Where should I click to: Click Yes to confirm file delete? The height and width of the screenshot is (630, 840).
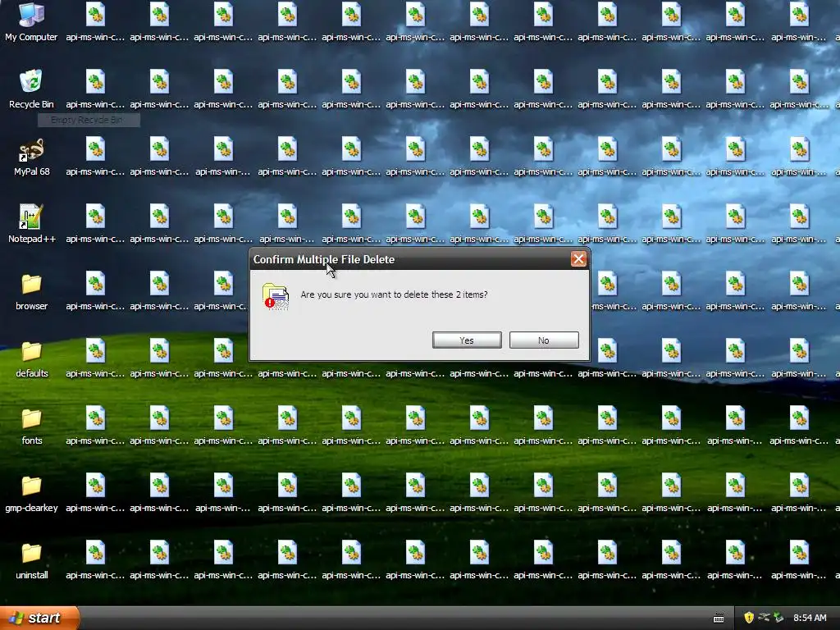click(467, 340)
